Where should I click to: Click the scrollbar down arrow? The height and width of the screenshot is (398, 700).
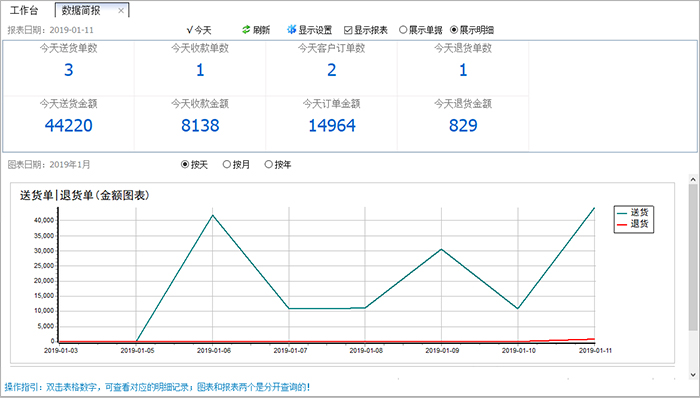point(693,375)
